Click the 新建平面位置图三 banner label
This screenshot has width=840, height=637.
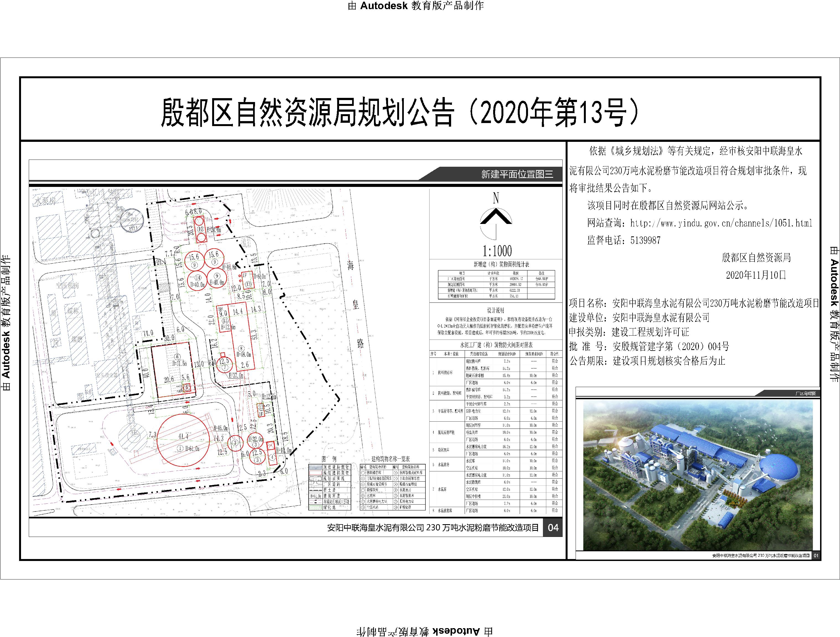[517, 174]
